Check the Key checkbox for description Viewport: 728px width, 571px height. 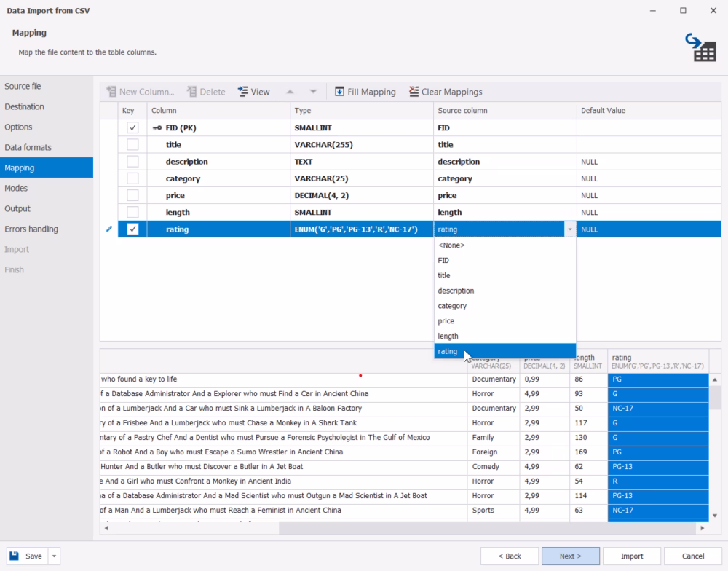point(132,161)
